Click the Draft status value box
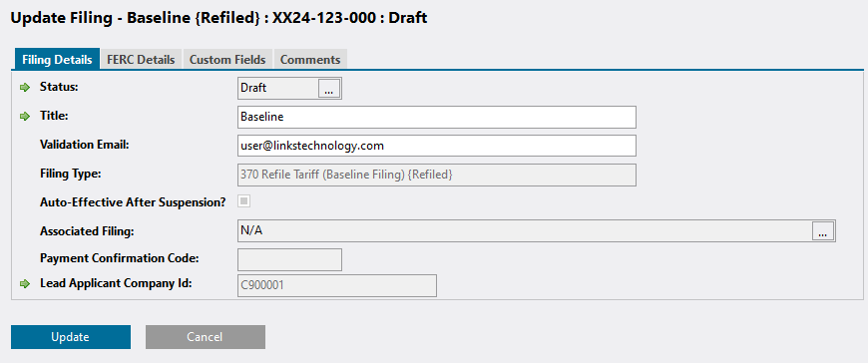 coord(278,88)
